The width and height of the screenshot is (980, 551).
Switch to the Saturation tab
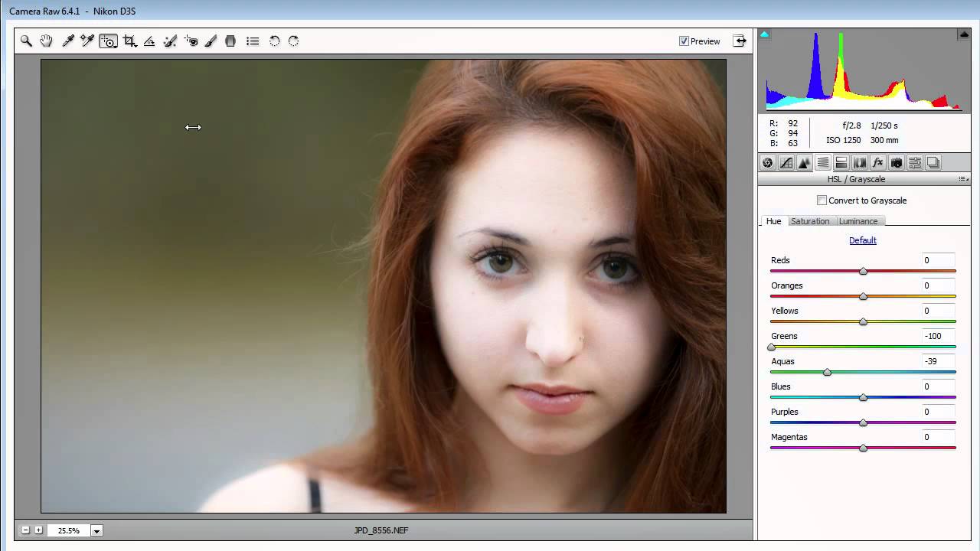(x=810, y=221)
